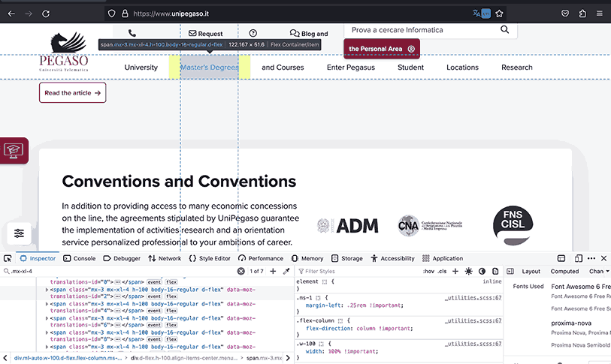Open the Network tab in DevTools
The width and height of the screenshot is (611, 364).
tap(165, 258)
